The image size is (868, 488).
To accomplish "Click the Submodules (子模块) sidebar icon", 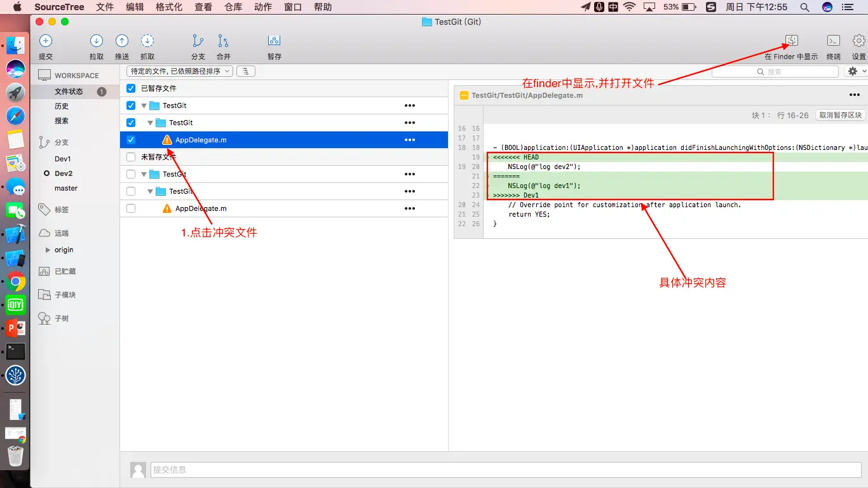I will 44,295.
